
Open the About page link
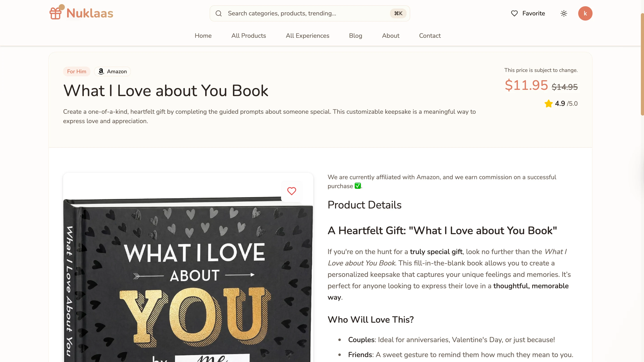390,36
